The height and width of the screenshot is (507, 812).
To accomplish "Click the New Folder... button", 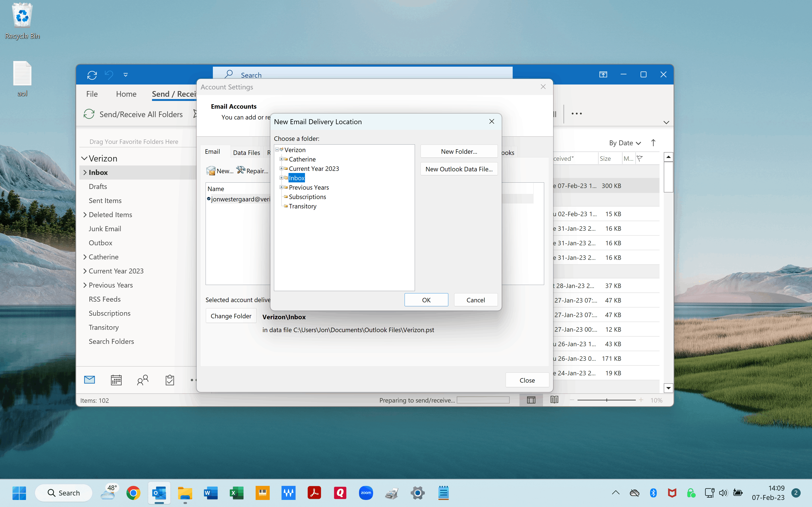I will click(x=459, y=152).
